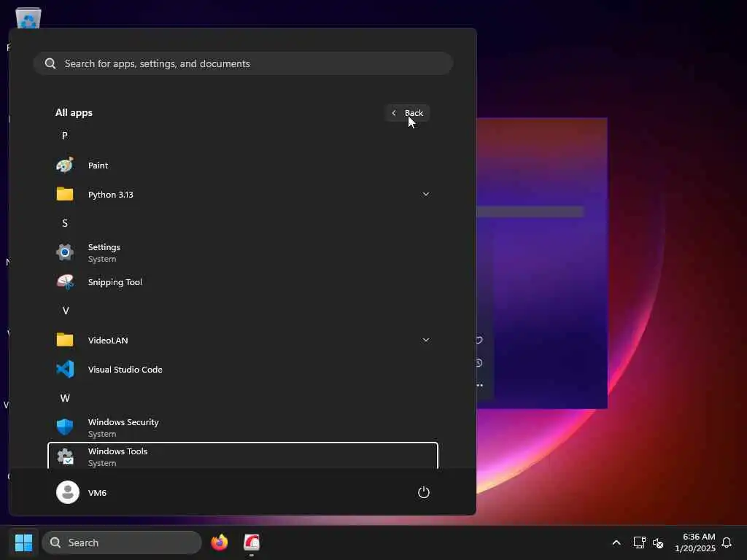747x560 pixels.
Task: Jump to letter V header
Action: click(65, 311)
